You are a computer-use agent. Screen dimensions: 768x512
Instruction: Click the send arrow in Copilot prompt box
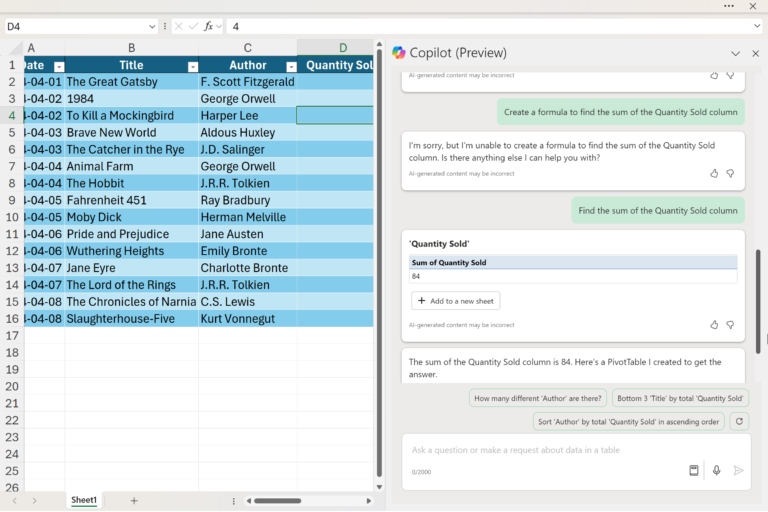(x=738, y=470)
